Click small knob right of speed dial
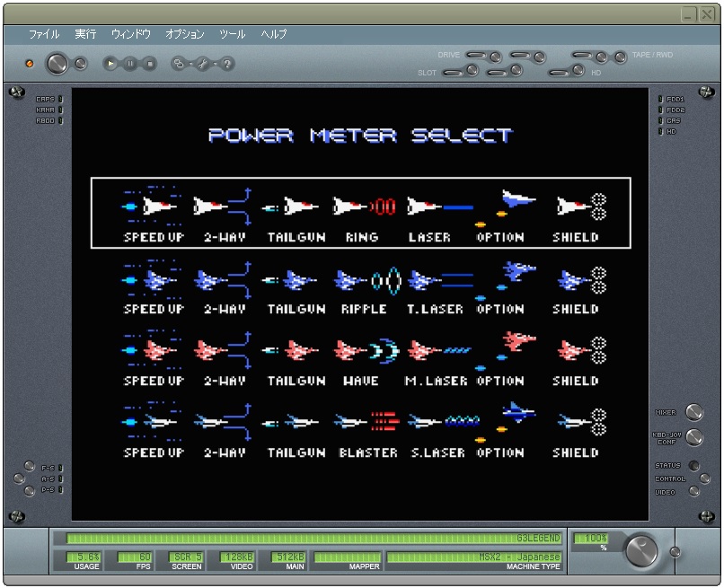724x588 pixels. (x=675, y=551)
